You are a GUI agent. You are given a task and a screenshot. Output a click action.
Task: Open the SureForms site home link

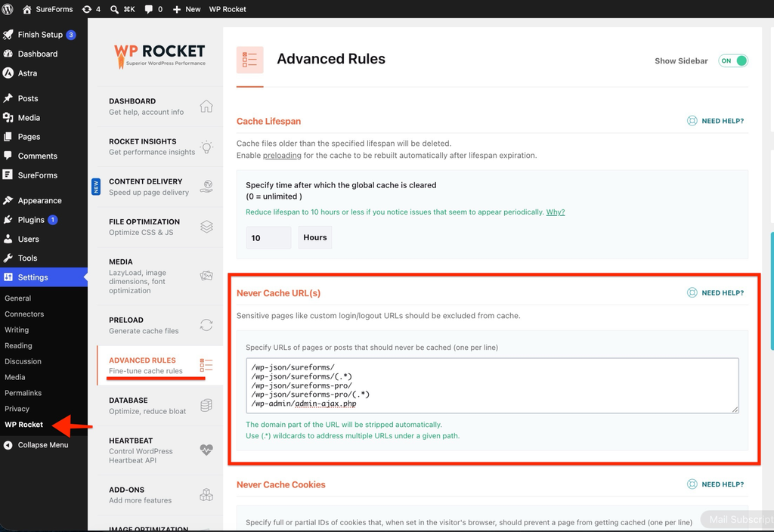[48, 9]
